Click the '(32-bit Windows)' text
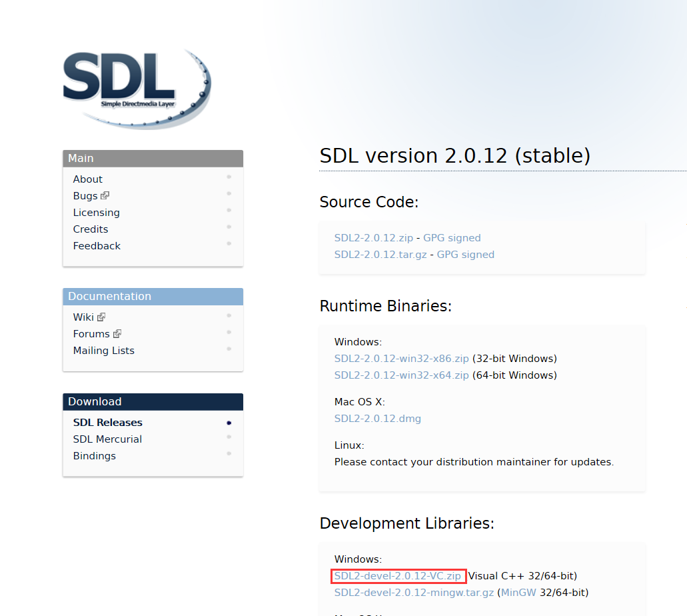 click(x=514, y=358)
